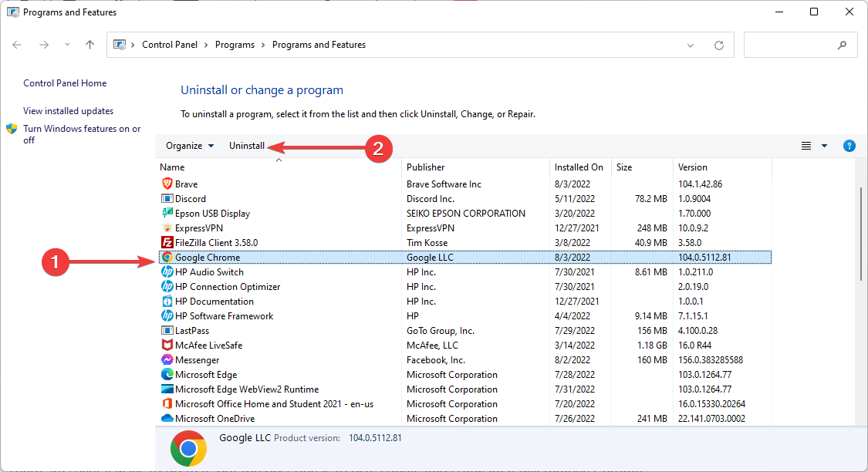Sort by Size column header

click(642, 167)
